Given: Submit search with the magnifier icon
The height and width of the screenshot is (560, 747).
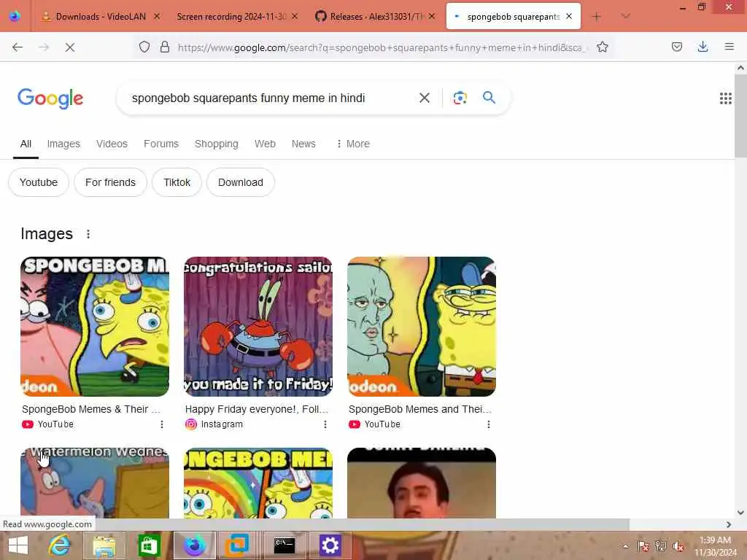Looking at the screenshot, I should pyautogui.click(x=489, y=98).
